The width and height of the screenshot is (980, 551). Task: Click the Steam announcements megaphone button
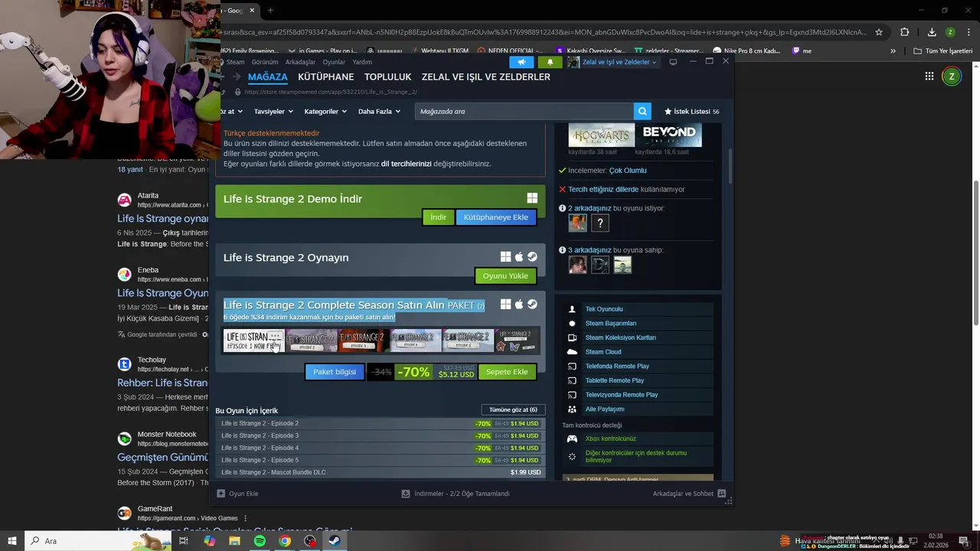521,62
